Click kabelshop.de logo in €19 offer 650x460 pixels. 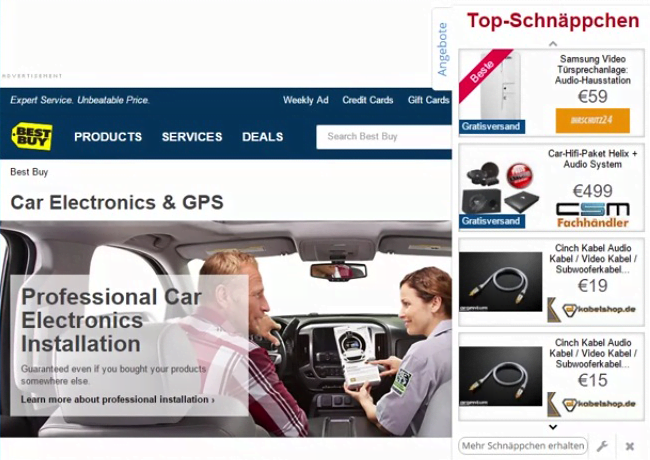pyautogui.click(x=592, y=310)
